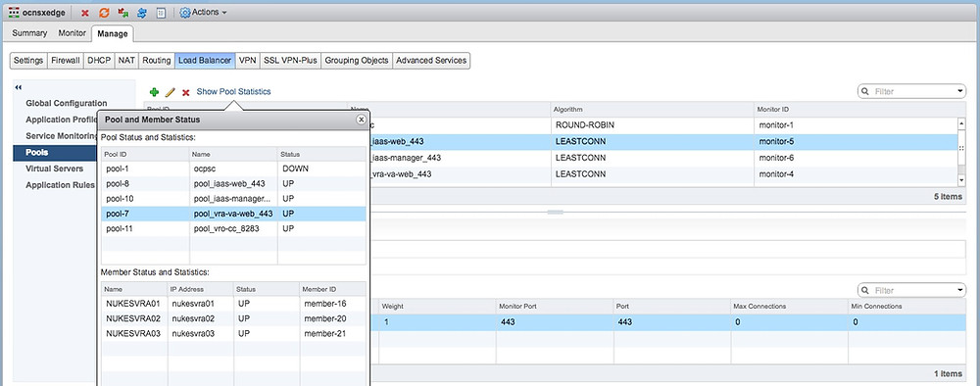
Task: Open the Actions dropdown menu
Action: click(203, 13)
